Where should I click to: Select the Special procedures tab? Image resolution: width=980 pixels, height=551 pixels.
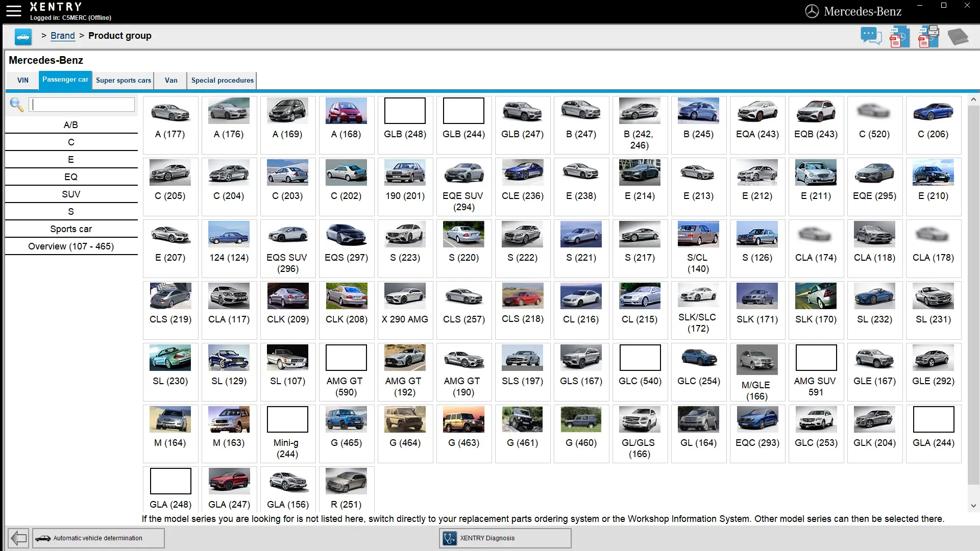pyautogui.click(x=222, y=80)
